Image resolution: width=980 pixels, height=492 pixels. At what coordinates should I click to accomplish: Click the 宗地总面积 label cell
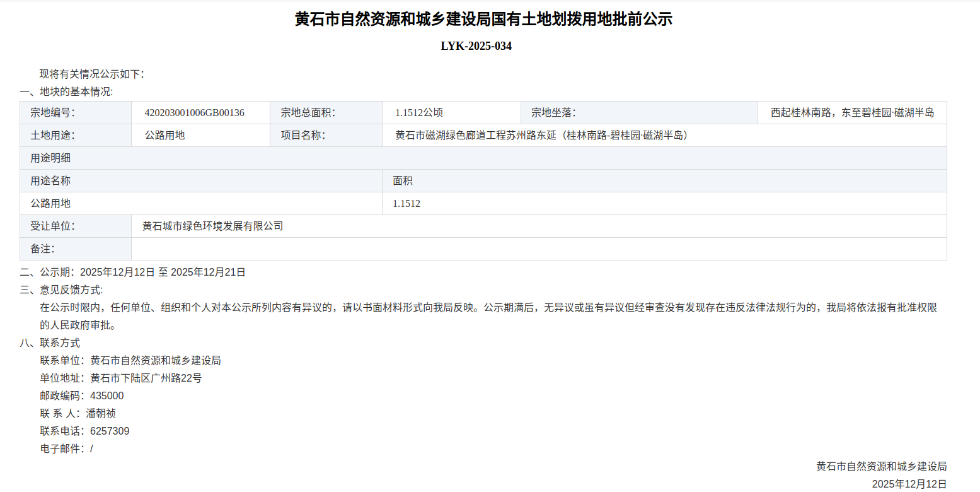(308, 113)
